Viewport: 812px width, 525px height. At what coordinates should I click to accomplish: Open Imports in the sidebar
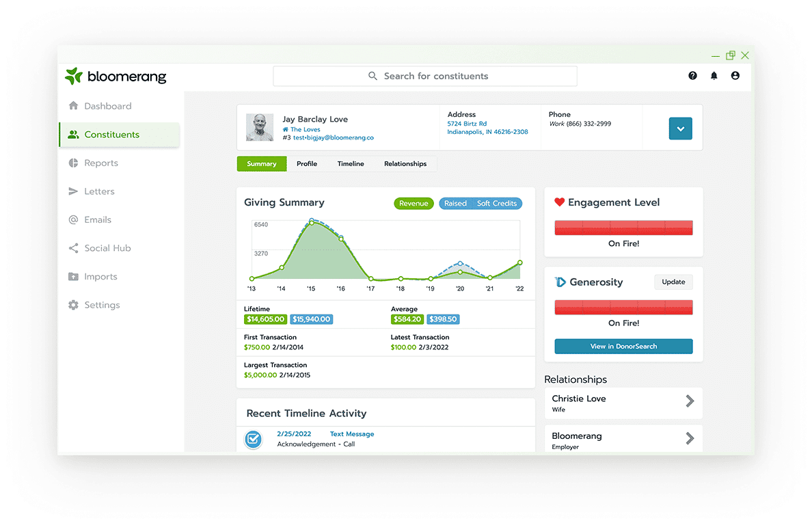click(x=100, y=277)
